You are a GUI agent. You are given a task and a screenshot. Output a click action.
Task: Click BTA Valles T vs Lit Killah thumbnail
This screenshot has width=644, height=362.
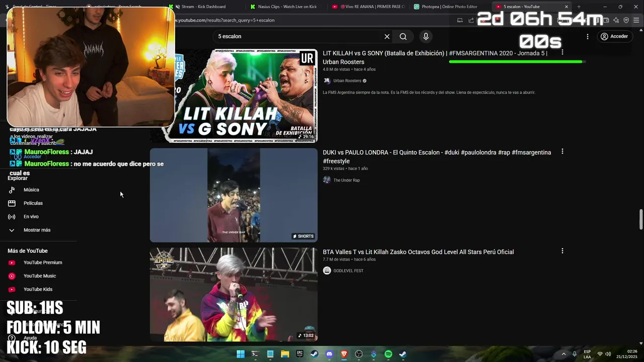[233, 295]
